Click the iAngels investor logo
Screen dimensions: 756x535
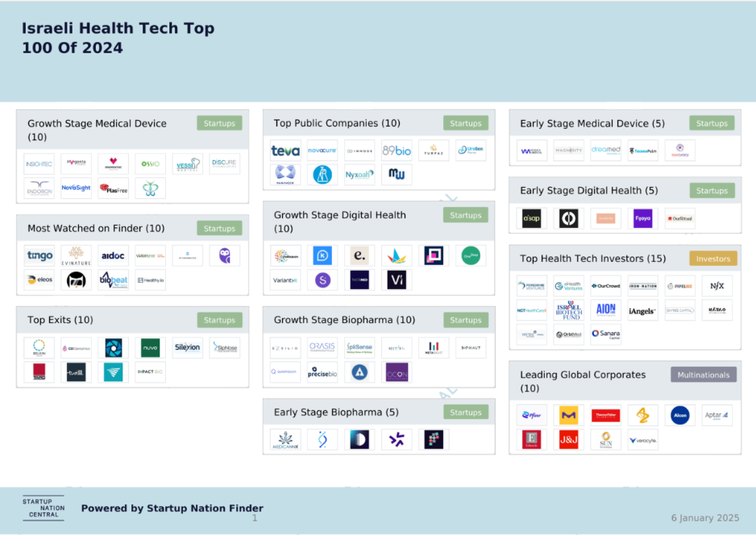click(x=642, y=310)
